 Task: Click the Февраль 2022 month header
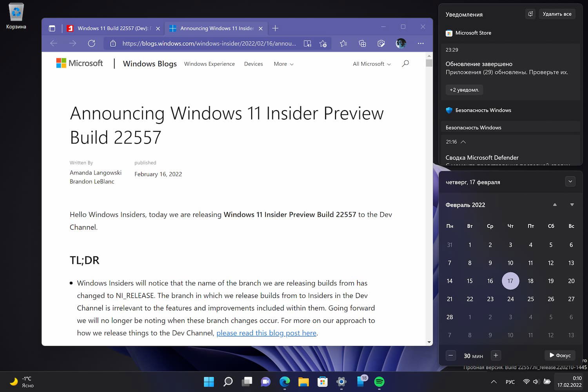465,205
